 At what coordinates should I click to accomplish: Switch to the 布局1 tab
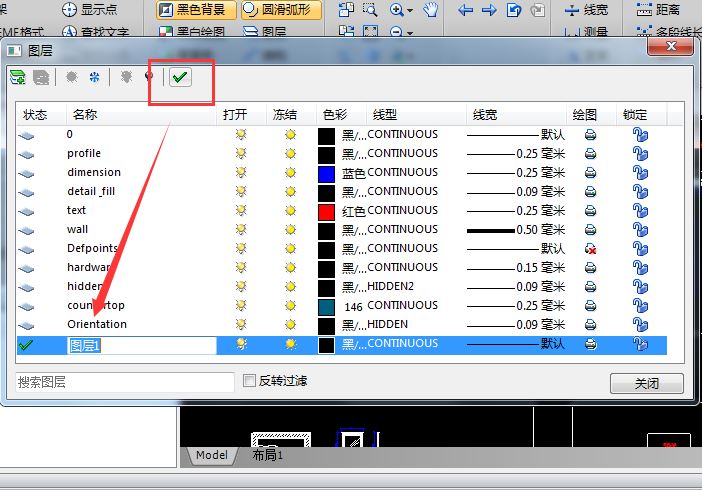point(268,455)
